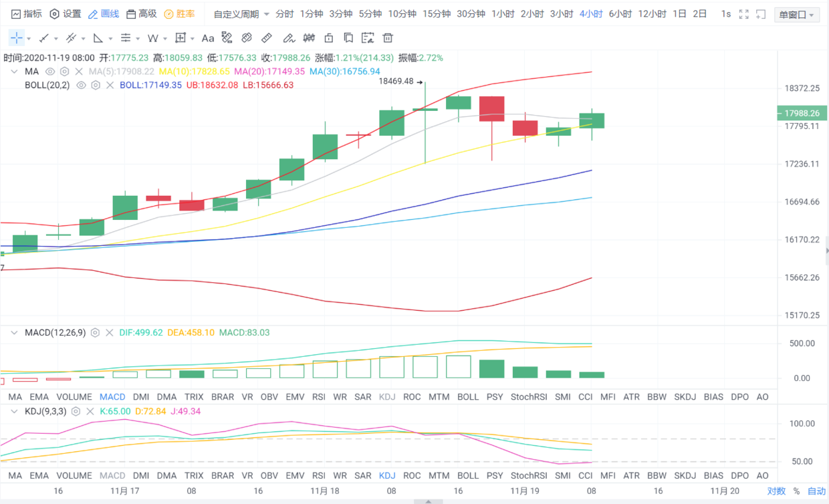Remove the MACD indicator with X
Viewport: 829px width, 504px height.
(109, 332)
